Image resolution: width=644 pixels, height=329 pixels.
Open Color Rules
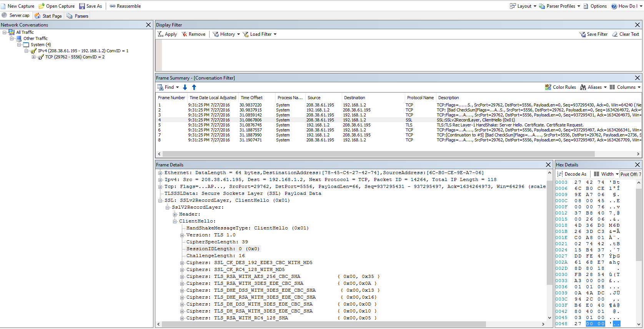pos(561,87)
